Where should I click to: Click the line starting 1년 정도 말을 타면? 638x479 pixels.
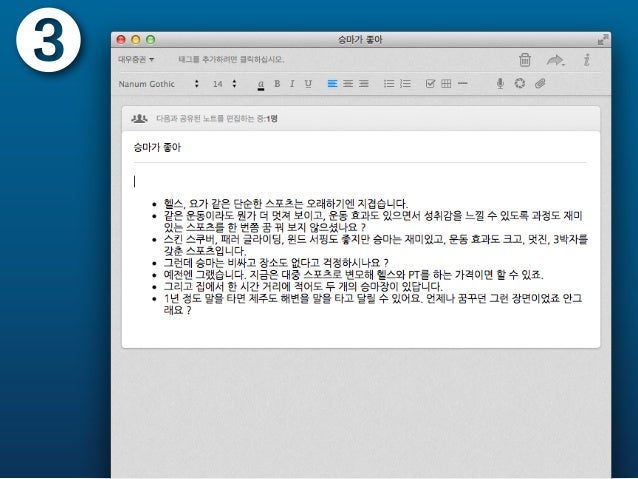373,304
